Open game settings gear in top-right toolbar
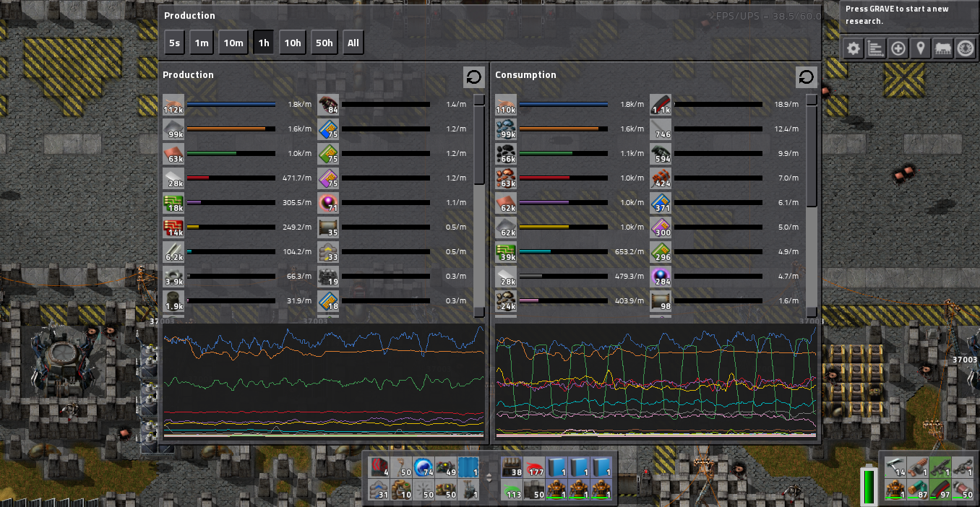The height and width of the screenshot is (507, 980). tap(854, 48)
